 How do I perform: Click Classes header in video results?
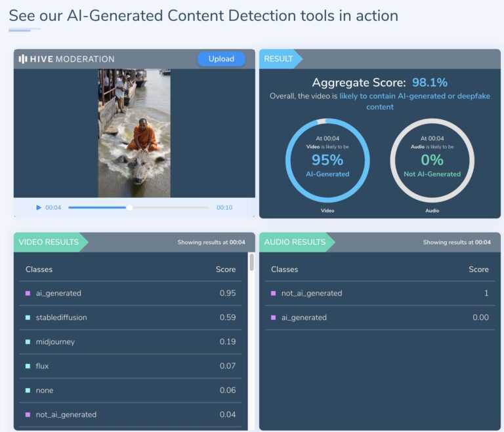[39, 269]
